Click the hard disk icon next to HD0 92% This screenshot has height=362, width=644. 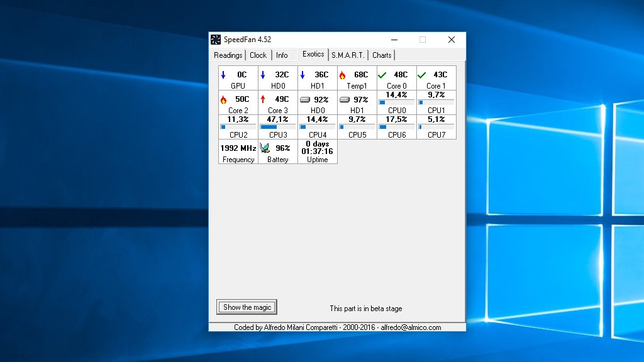(x=304, y=99)
